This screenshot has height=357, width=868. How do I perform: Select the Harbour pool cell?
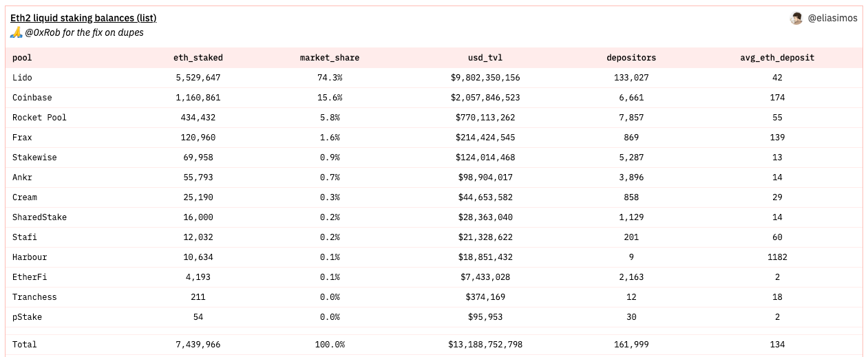click(x=30, y=257)
